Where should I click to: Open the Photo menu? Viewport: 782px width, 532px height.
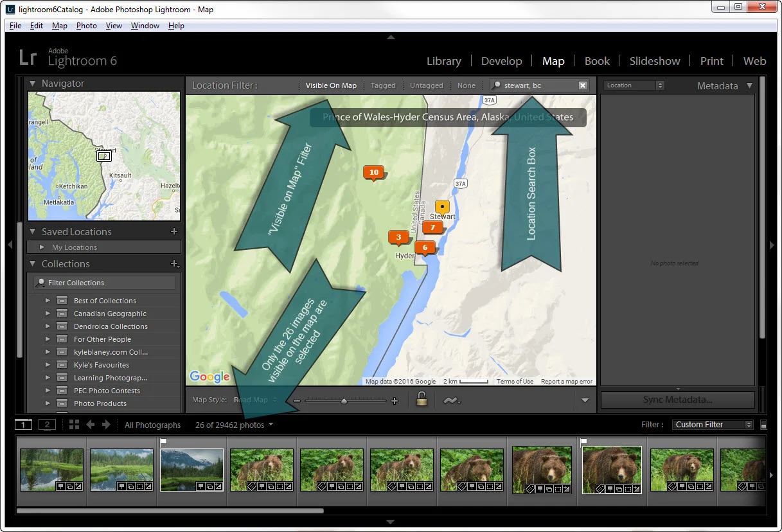(86, 26)
